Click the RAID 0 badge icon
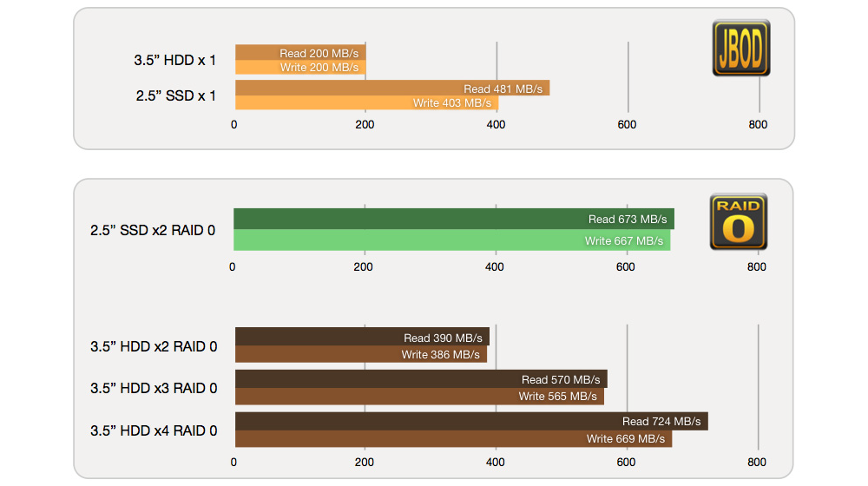The image size is (868, 486). pos(738,222)
